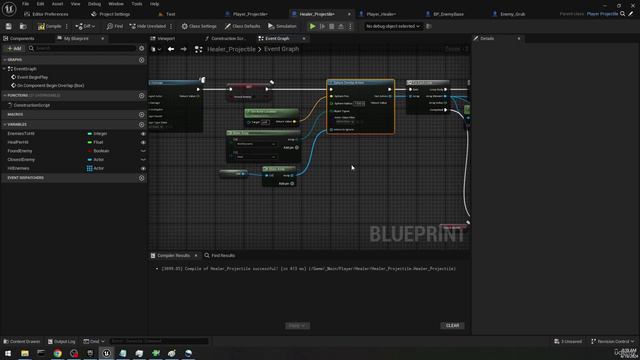Screen dimensions: 640x360
Task: Switch to Player_Healer tab
Action: point(381,14)
